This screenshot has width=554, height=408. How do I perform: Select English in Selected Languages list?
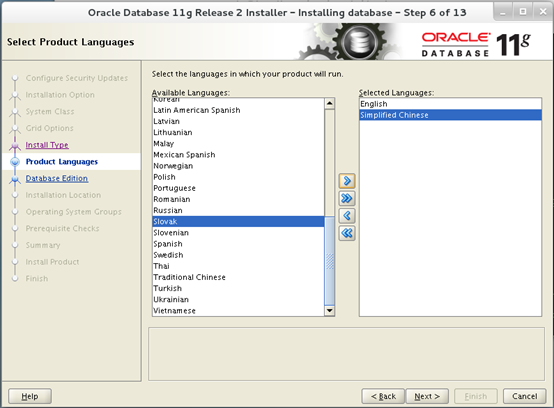coord(450,104)
